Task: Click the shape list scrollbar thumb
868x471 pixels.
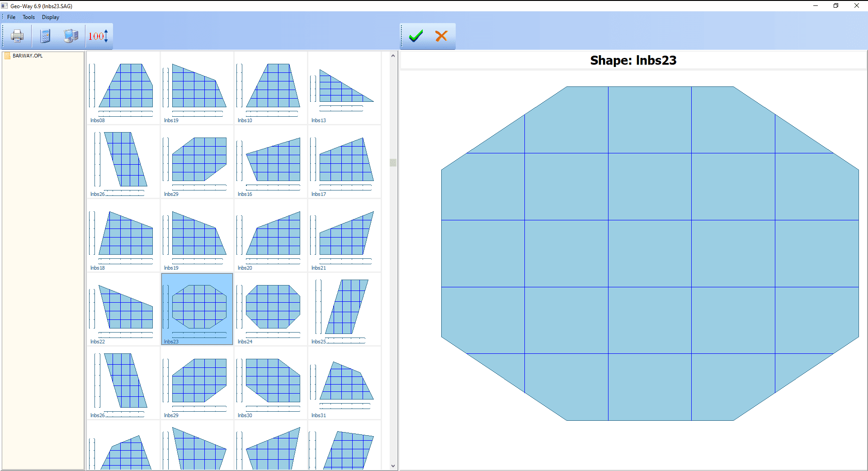Action: click(393, 162)
